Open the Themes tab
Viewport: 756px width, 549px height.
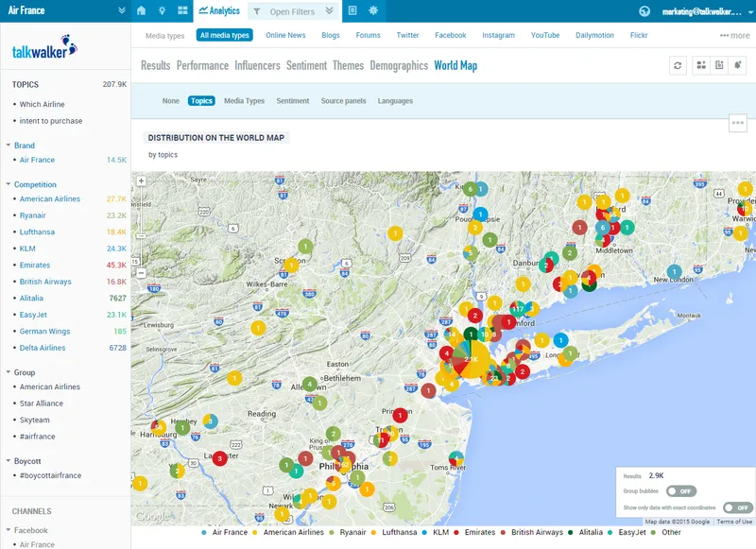point(348,65)
